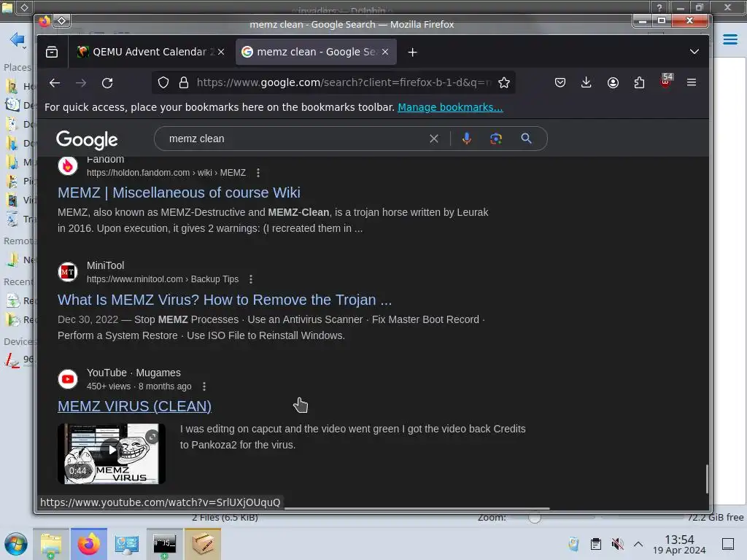
Task: Open Google Lens image search
Action: pyautogui.click(x=496, y=139)
